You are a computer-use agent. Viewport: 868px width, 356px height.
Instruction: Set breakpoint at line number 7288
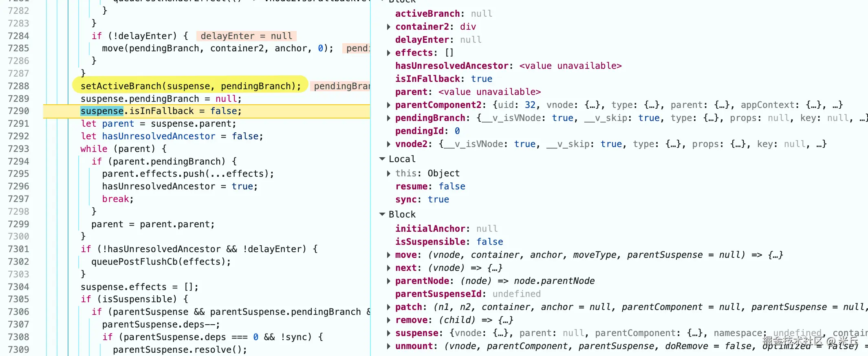tap(19, 86)
